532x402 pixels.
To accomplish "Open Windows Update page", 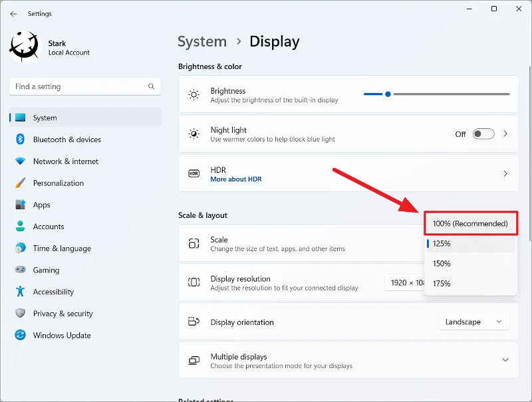I will click(85, 336).
